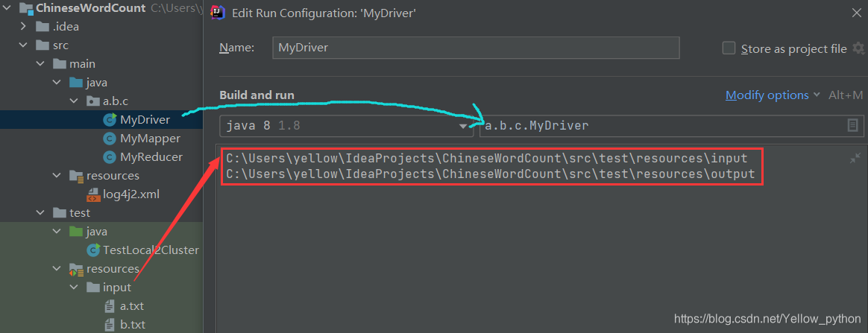The width and height of the screenshot is (868, 333).
Task: Click the log4j2.xml file icon
Action: point(93,194)
